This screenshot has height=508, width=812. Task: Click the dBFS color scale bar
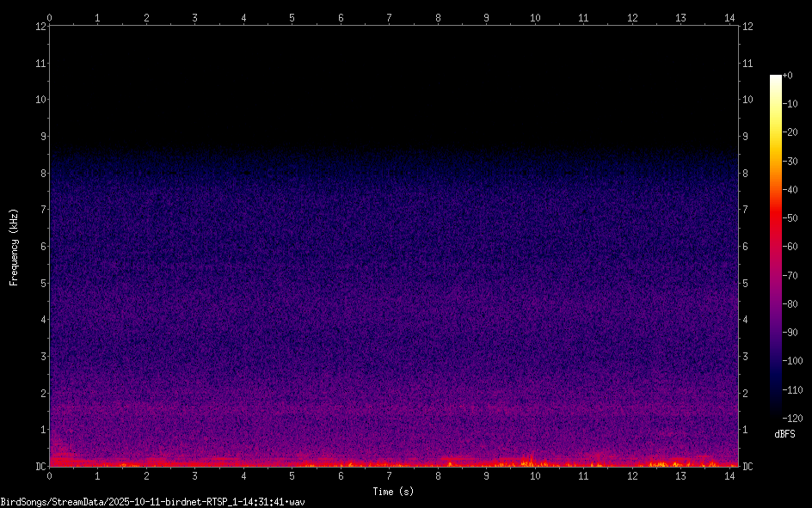776,245
